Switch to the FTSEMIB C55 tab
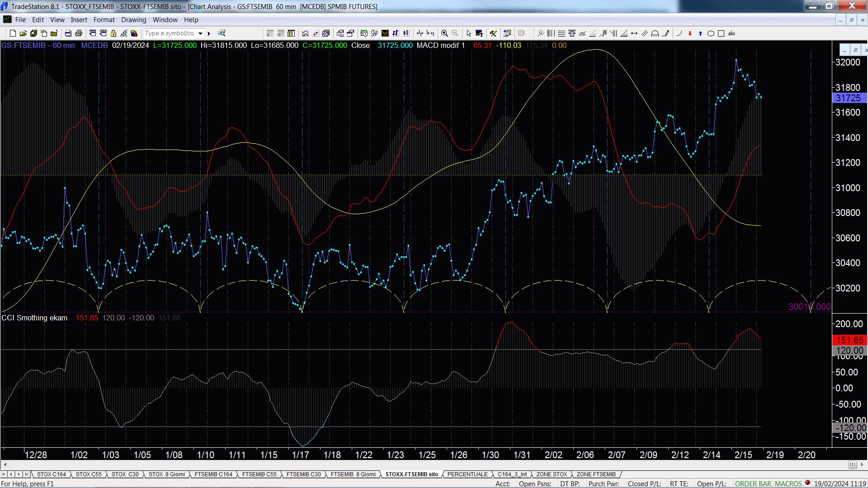 tap(259, 474)
